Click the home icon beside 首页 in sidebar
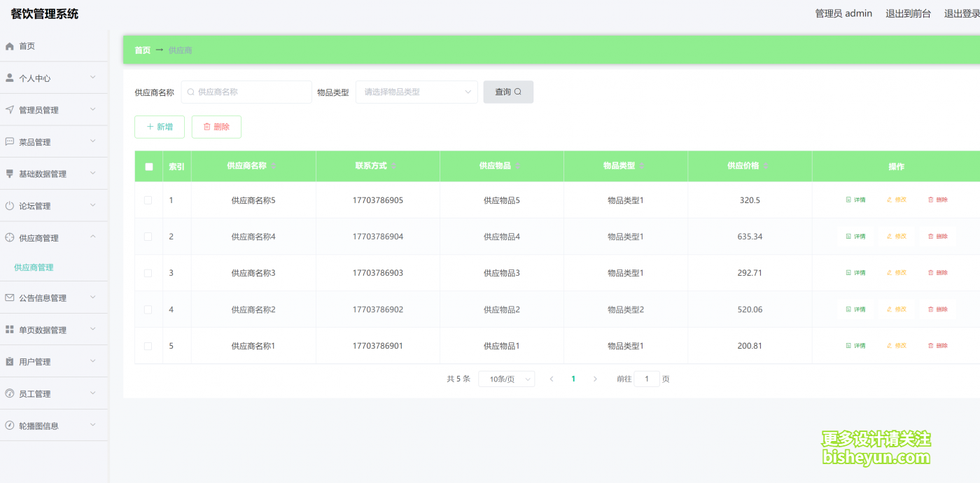 click(10, 46)
